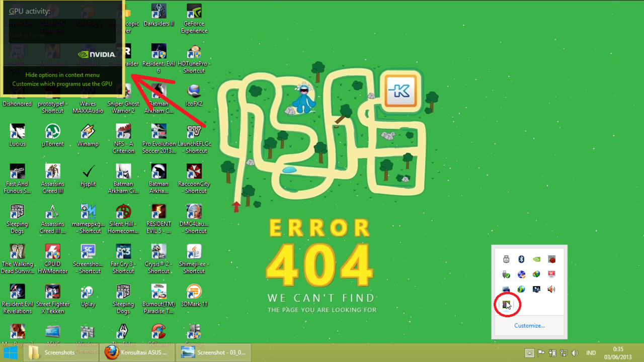Select the hjsplit desktop icon

(x=88, y=176)
